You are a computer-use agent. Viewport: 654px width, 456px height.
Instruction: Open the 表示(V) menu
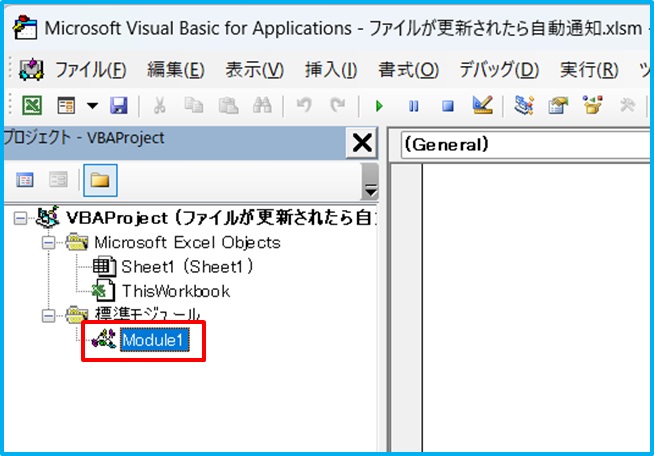(x=254, y=70)
